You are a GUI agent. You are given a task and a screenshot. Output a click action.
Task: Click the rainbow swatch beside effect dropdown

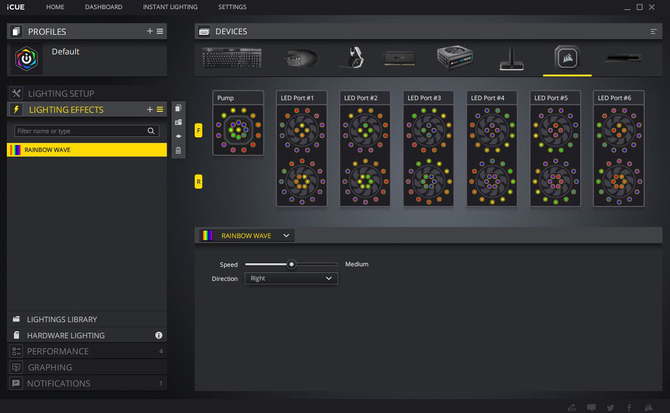(208, 235)
